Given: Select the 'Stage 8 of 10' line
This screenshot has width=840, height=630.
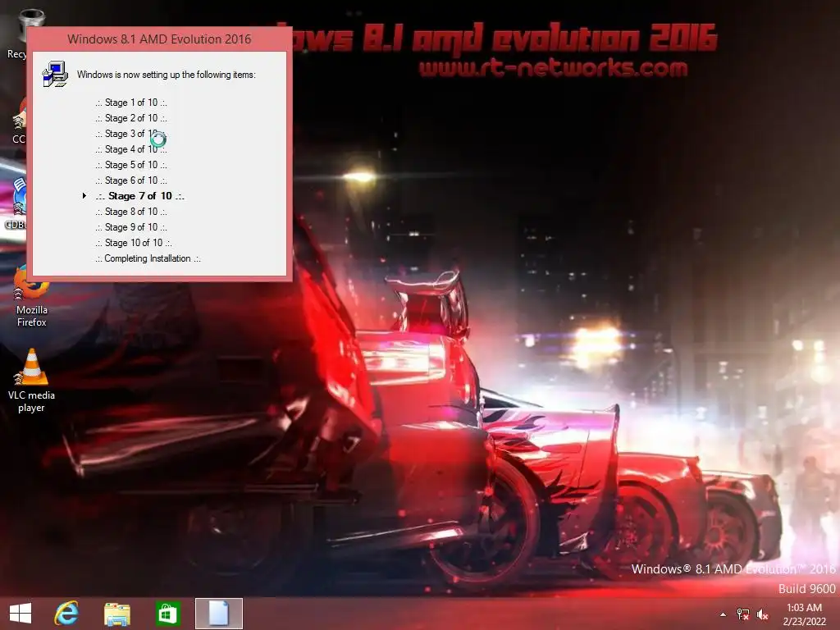Looking at the screenshot, I should [x=131, y=212].
